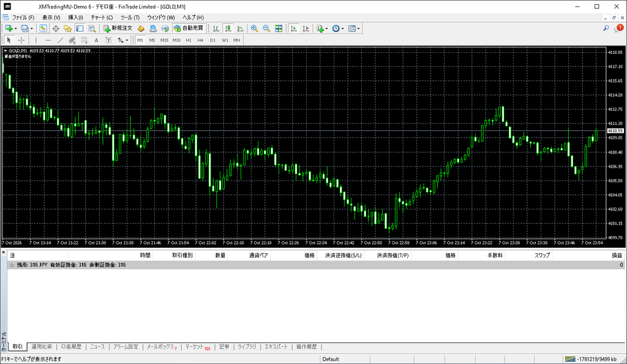Select the cursor pointer tool
Screen dimensions: 627x364
pos(9,40)
